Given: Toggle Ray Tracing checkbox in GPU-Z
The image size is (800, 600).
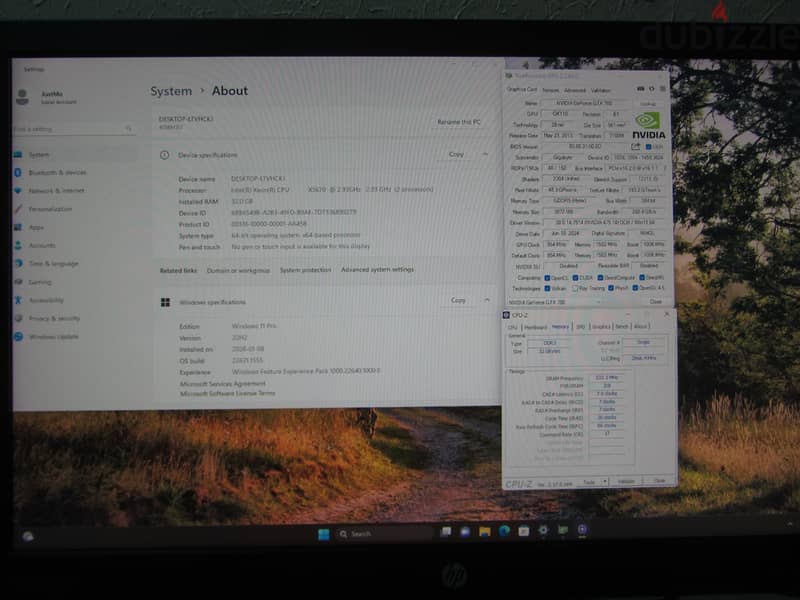Looking at the screenshot, I should 575,289.
